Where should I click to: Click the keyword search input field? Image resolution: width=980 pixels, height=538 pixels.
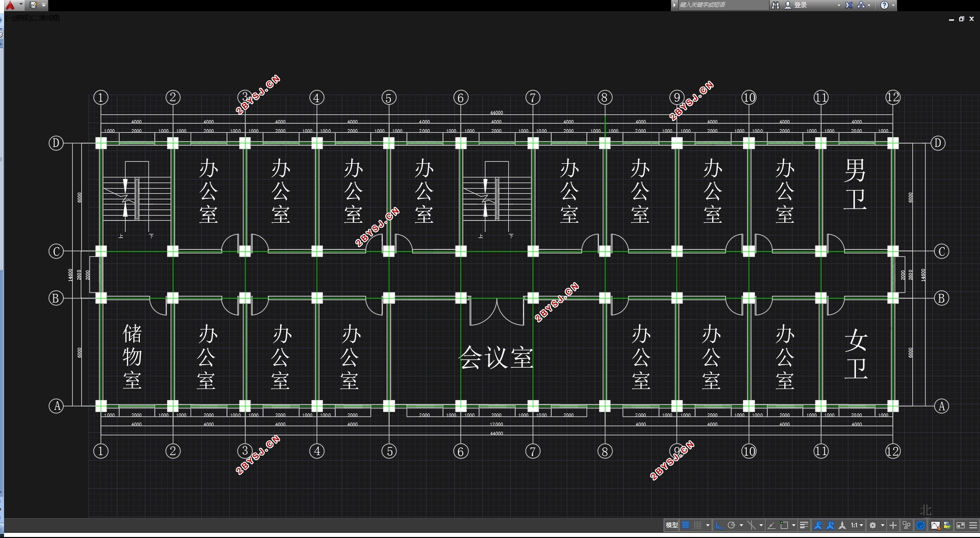723,5
